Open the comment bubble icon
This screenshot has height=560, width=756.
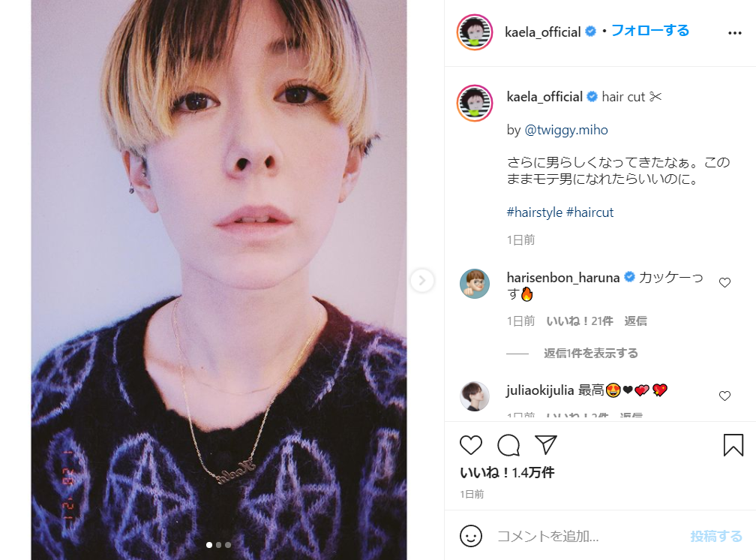508,445
